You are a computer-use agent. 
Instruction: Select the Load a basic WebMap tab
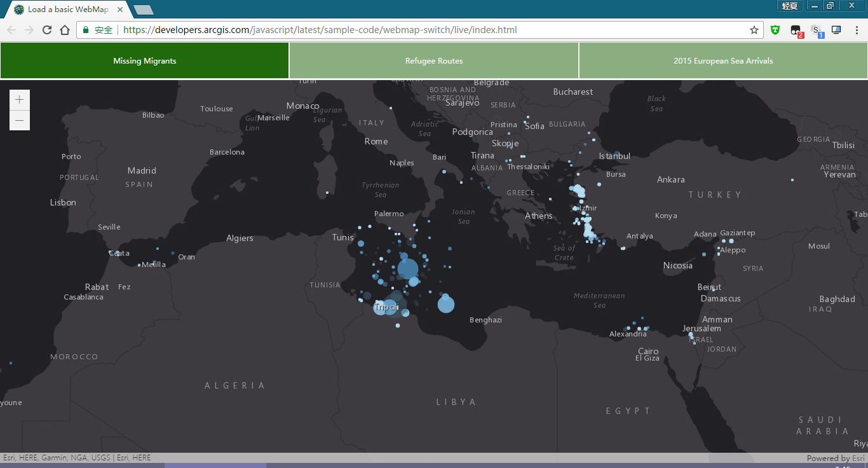click(67, 10)
